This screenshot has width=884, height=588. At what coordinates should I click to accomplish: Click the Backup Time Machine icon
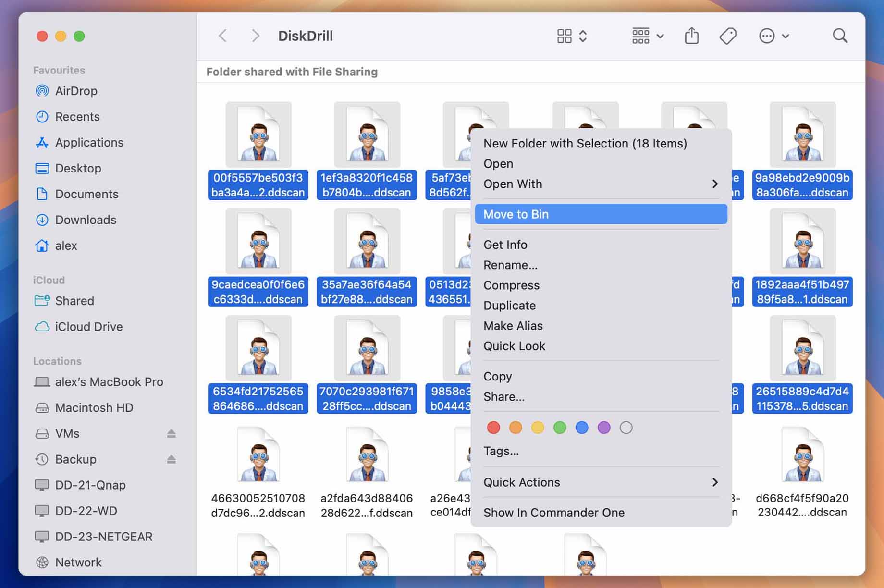[42, 459]
